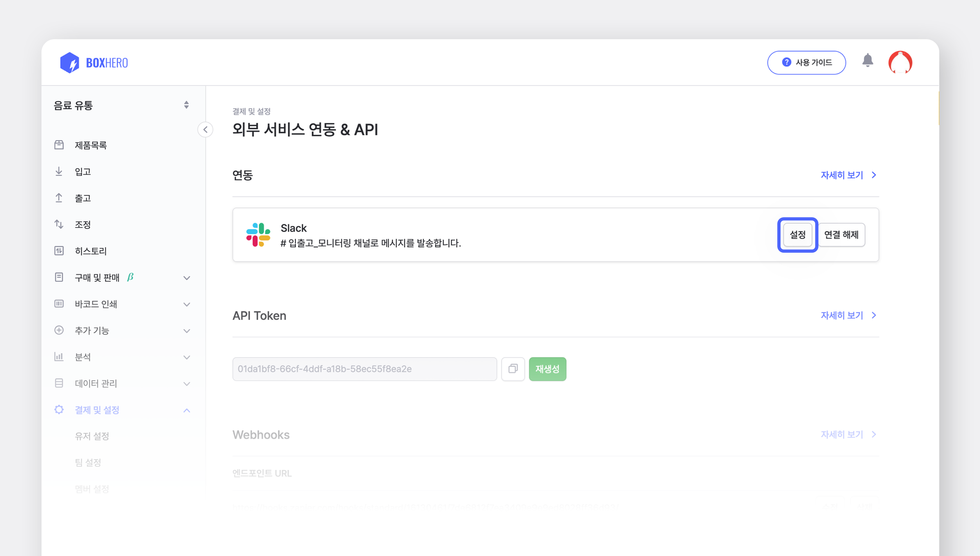The width and height of the screenshot is (980, 556).
Task: Click the Slack logo icon
Action: pos(258,235)
